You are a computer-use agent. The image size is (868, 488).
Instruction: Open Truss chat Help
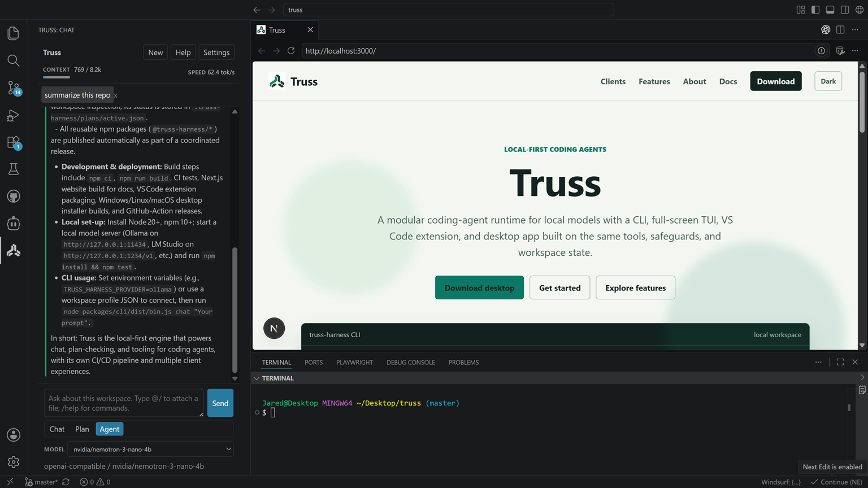(183, 53)
